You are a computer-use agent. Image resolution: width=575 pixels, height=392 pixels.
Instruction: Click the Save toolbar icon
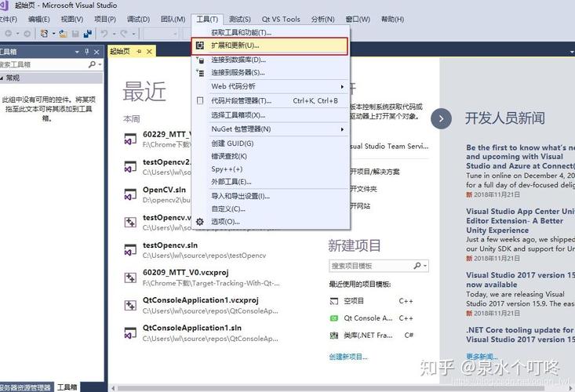pyautogui.click(x=75, y=34)
